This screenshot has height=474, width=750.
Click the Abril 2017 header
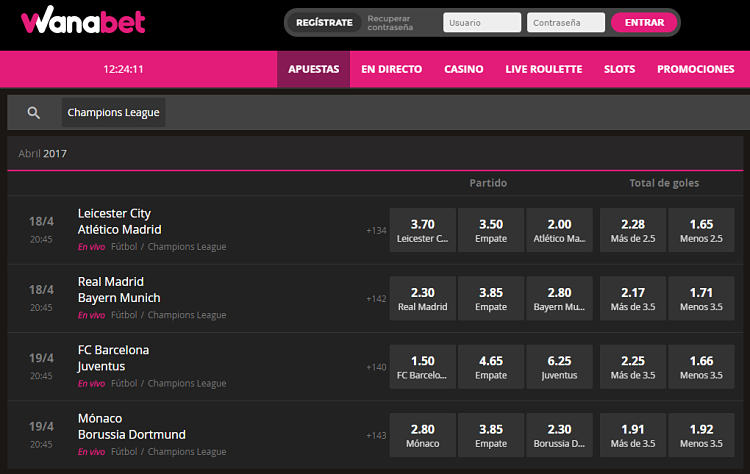tap(43, 154)
